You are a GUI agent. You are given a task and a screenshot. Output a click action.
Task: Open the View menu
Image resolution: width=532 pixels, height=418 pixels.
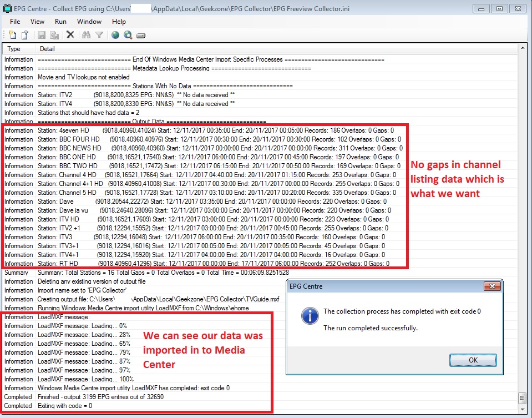coord(38,22)
